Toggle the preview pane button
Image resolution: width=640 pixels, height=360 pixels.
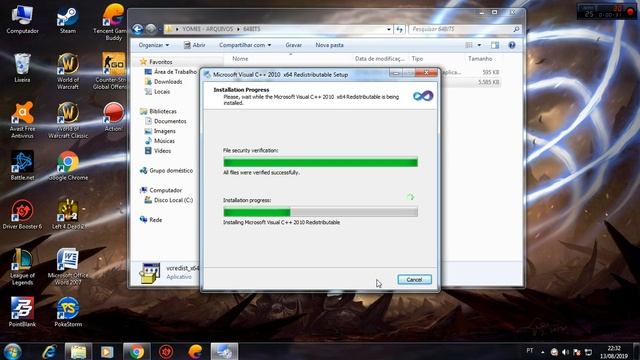point(495,45)
